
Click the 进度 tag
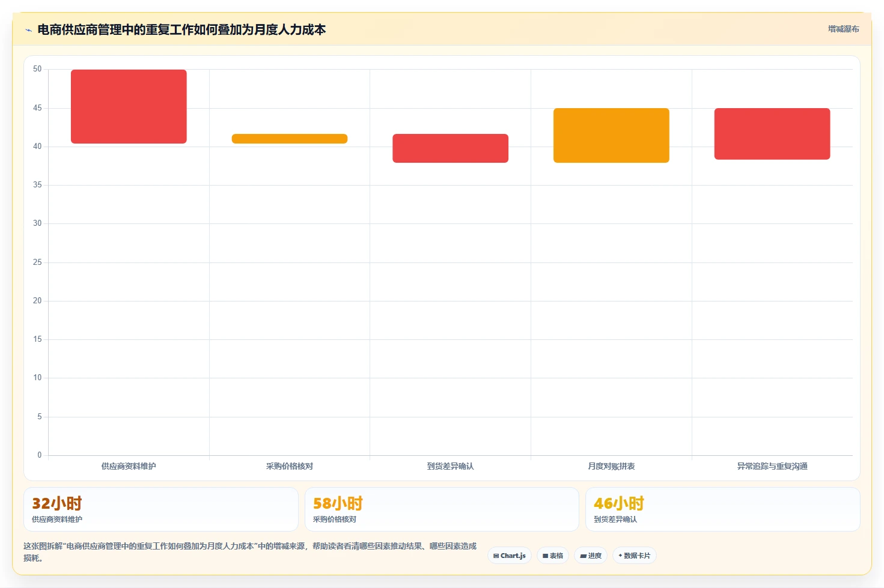click(591, 556)
